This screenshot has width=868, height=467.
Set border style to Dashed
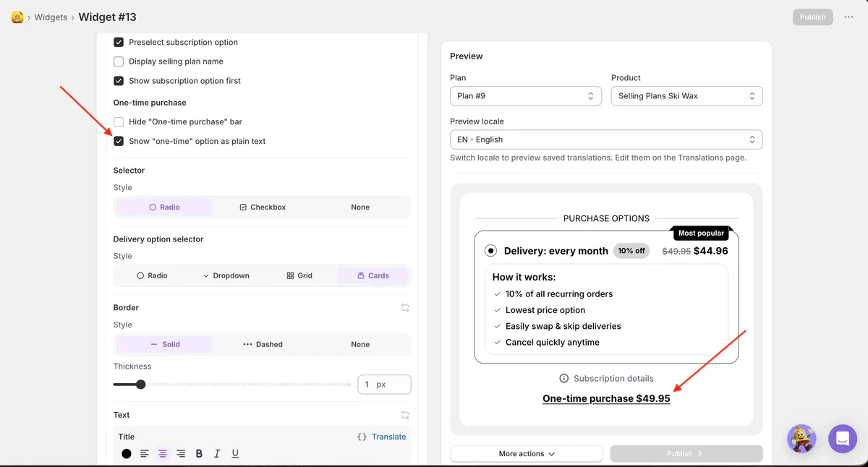click(263, 344)
